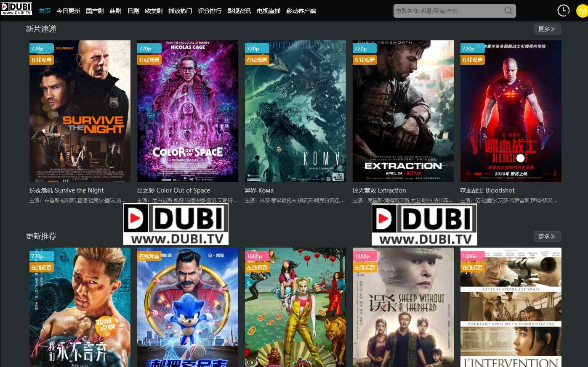Click title 惊天营救 Extraction
This screenshot has height=367, width=588.
(379, 190)
